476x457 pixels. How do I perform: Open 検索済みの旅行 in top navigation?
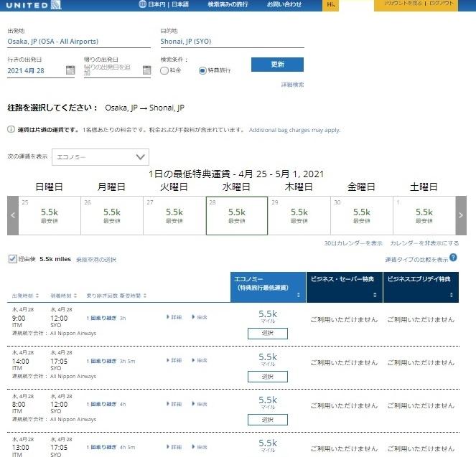point(228,4)
